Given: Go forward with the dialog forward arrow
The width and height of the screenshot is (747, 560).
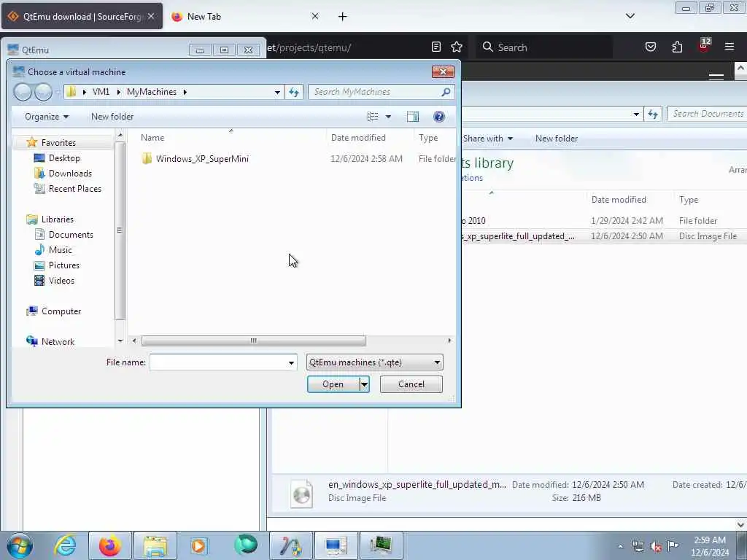Looking at the screenshot, I should point(43,92).
